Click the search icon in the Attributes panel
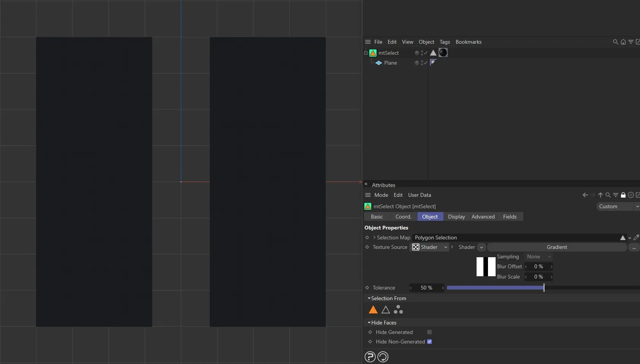 coord(608,195)
